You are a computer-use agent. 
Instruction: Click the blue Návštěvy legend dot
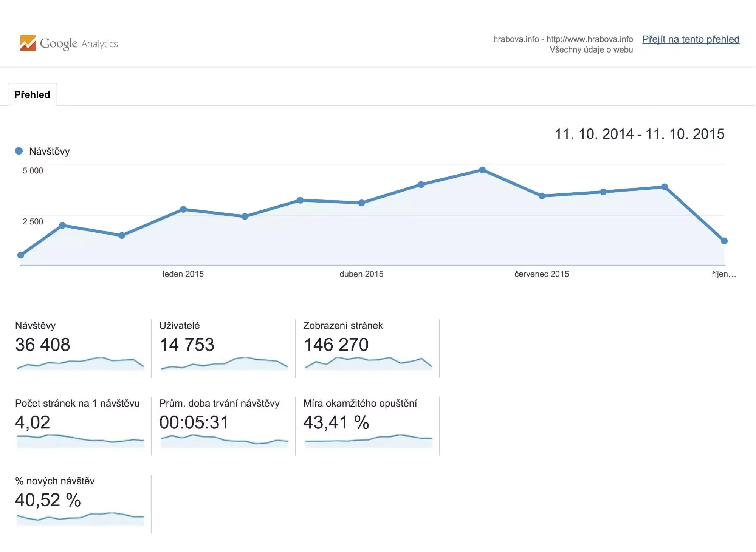[19, 151]
